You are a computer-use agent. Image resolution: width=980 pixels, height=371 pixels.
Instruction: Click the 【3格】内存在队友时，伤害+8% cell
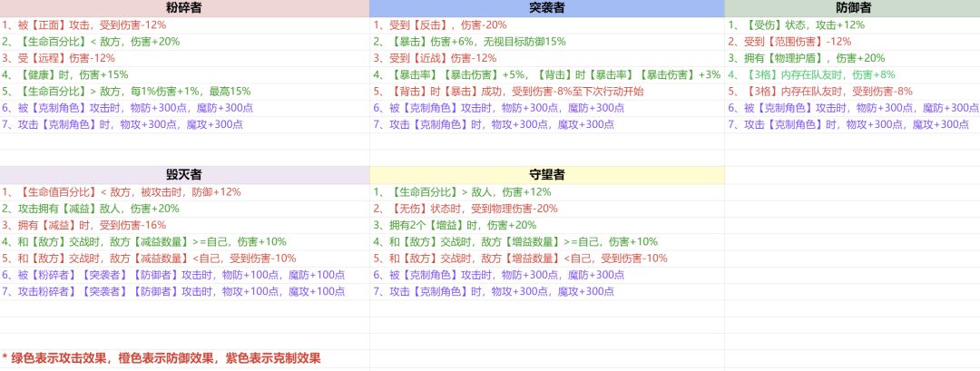click(x=852, y=75)
